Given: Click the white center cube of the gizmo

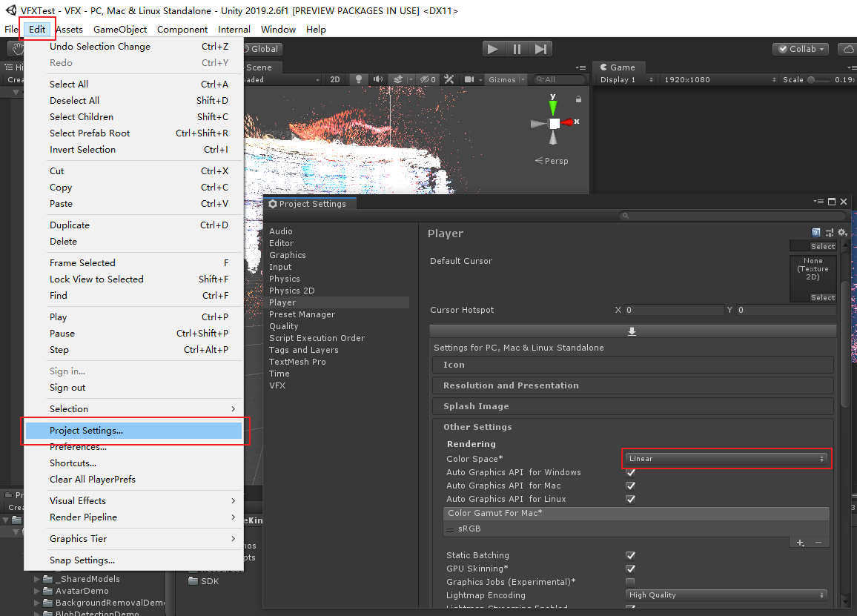Looking at the screenshot, I should [555, 124].
